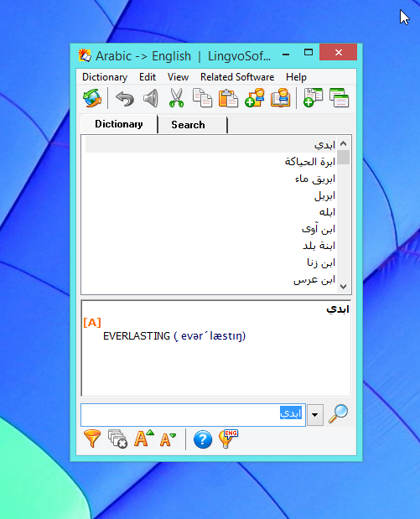Open the filter funnel icon

click(x=92, y=439)
